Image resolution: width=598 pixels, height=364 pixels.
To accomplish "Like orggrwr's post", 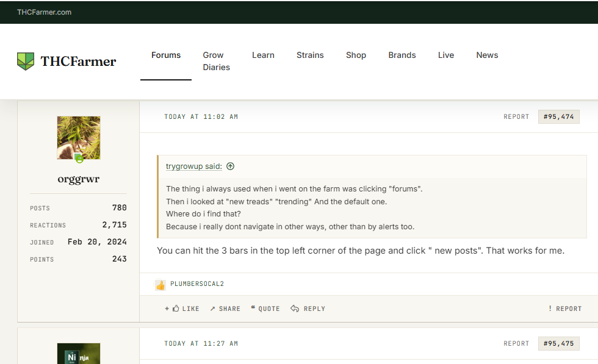I will click(x=182, y=309).
